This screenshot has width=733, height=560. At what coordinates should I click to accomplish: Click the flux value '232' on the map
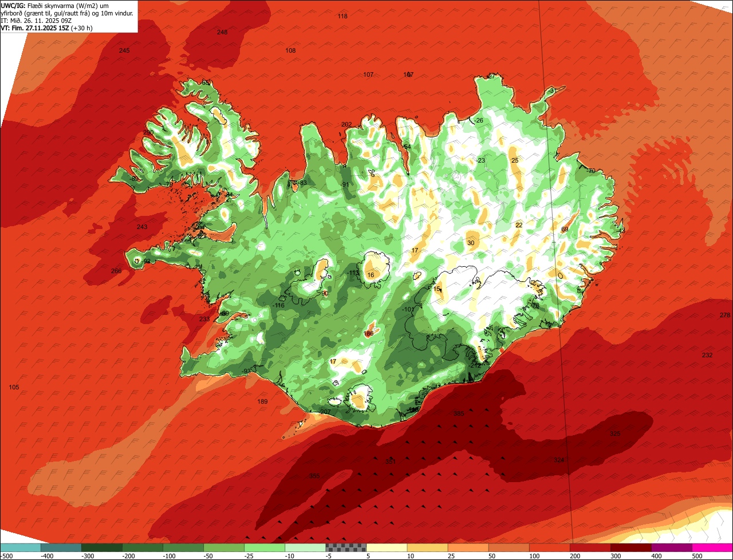tap(707, 355)
